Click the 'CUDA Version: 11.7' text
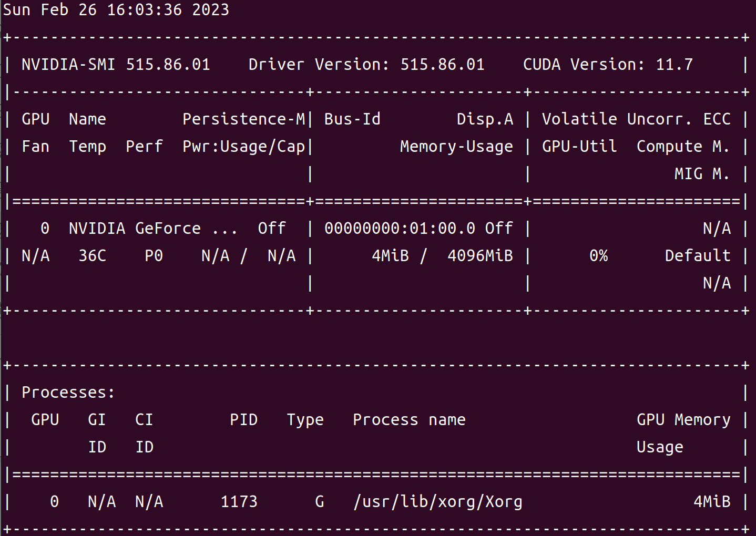The width and height of the screenshot is (756, 536). (x=608, y=65)
